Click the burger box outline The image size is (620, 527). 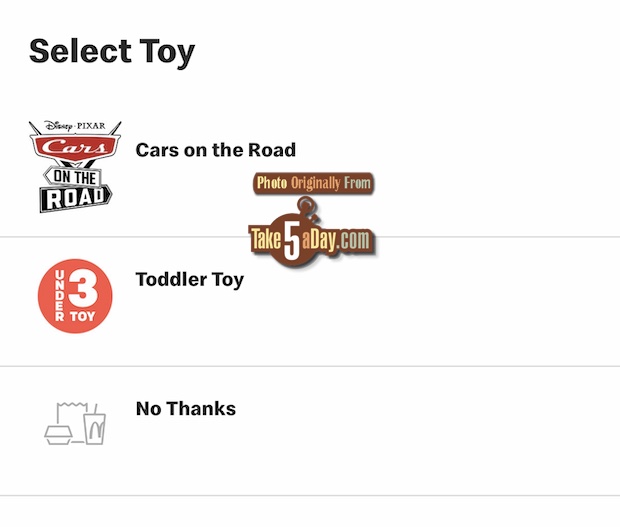tap(58, 435)
